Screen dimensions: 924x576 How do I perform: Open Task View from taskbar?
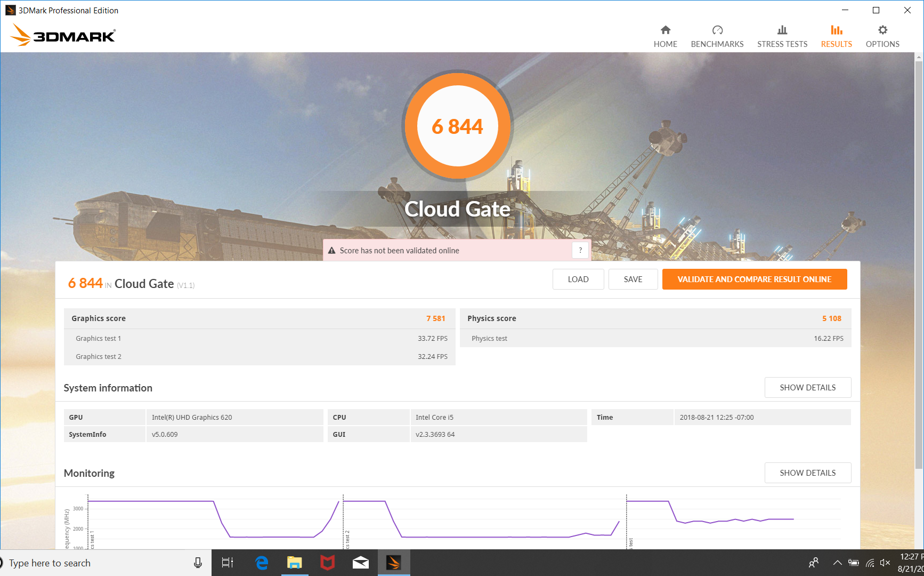coord(228,563)
